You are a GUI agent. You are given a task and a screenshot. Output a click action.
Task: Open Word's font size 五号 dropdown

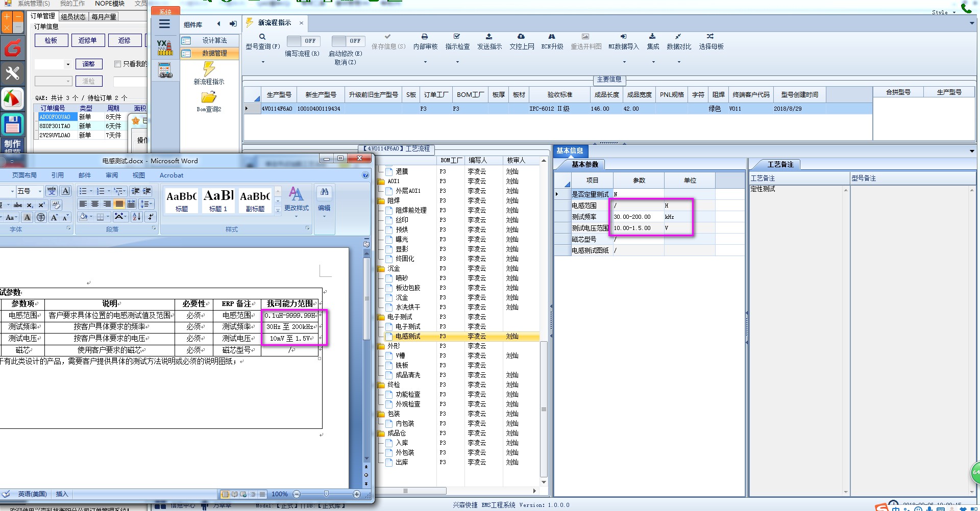coord(40,191)
